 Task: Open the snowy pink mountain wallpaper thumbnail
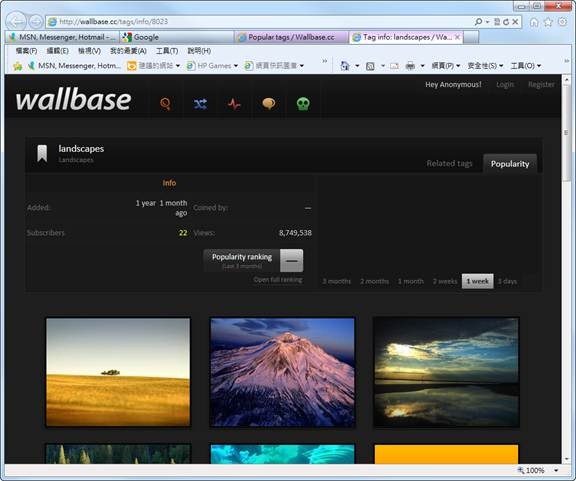(x=282, y=372)
